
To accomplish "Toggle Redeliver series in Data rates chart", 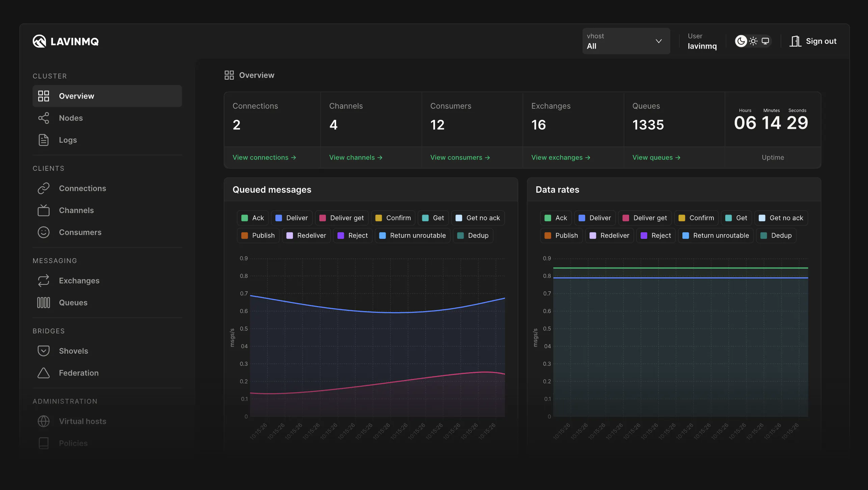I will pyautogui.click(x=609, y=235).
